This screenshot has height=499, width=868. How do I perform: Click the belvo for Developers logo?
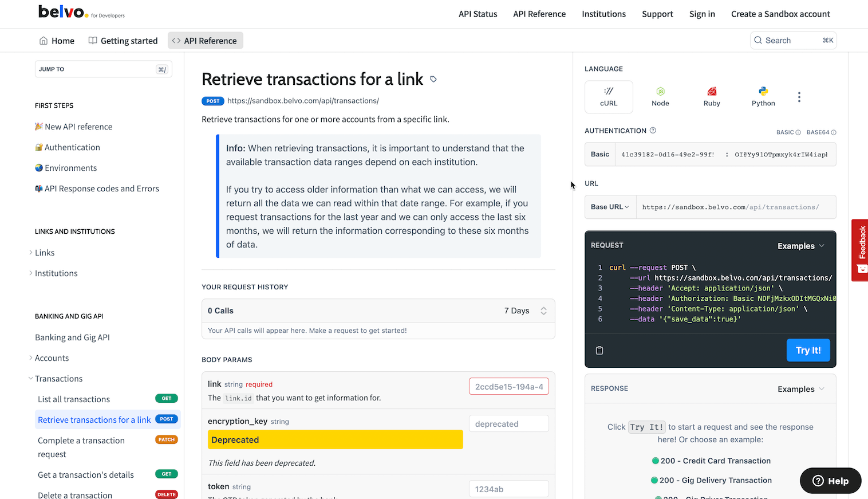[81, 12]
